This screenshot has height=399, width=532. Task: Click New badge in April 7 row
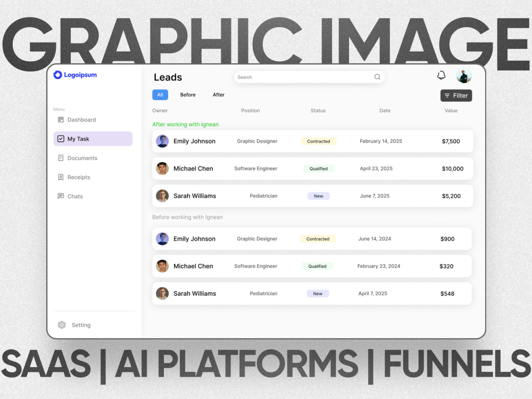coord(318,294)
